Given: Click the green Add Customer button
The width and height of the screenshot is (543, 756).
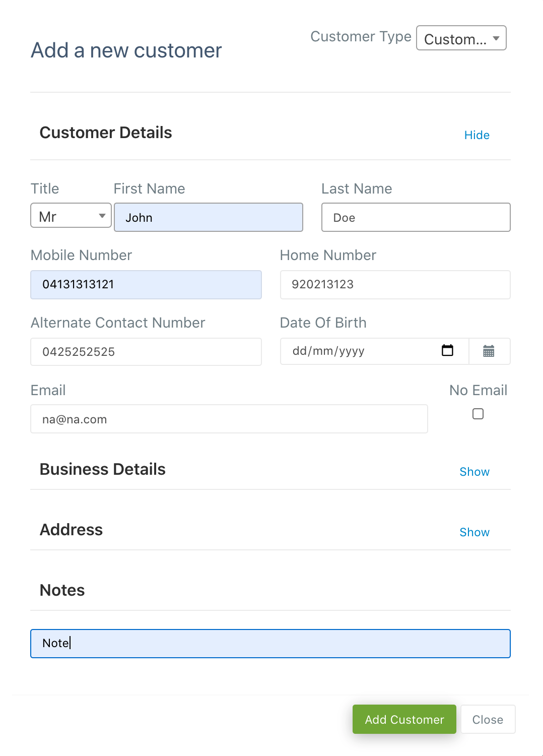Looking at the screenshot, I should (x=404, y=719).
